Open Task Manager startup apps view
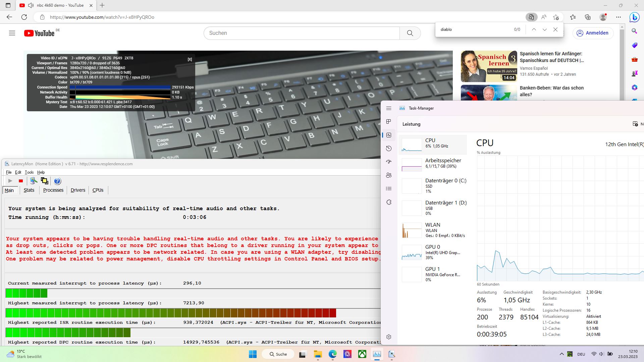 click(x=389, y=162)
